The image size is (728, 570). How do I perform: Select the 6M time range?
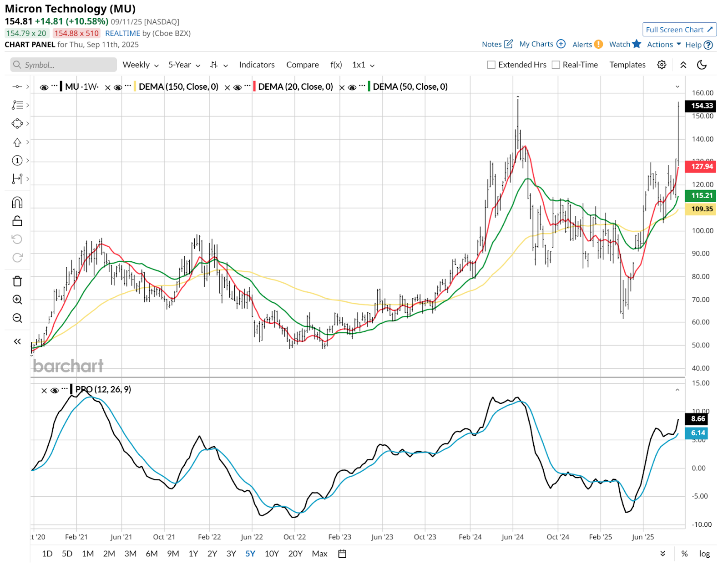point(152,554)
